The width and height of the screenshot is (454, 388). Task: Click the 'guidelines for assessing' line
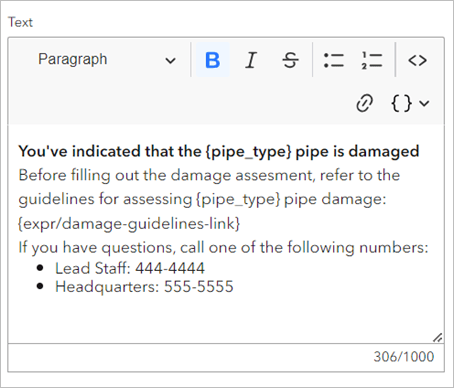pyautogui.click(x=202, y=199)
